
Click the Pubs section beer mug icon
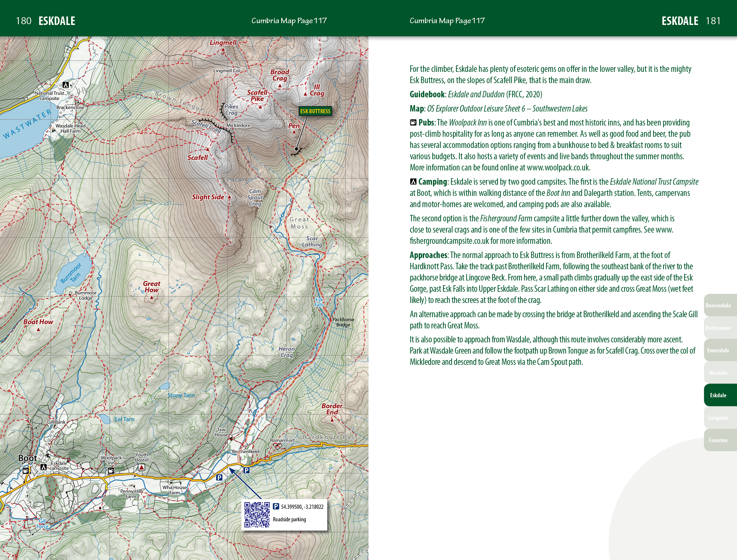(x=413, y=122)
